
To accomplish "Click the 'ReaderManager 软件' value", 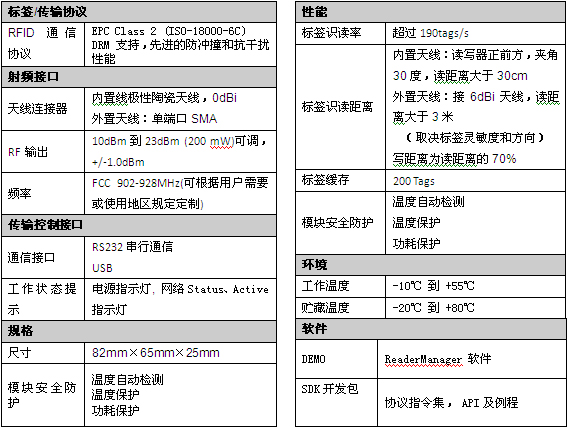I will (x=438, y=359).
